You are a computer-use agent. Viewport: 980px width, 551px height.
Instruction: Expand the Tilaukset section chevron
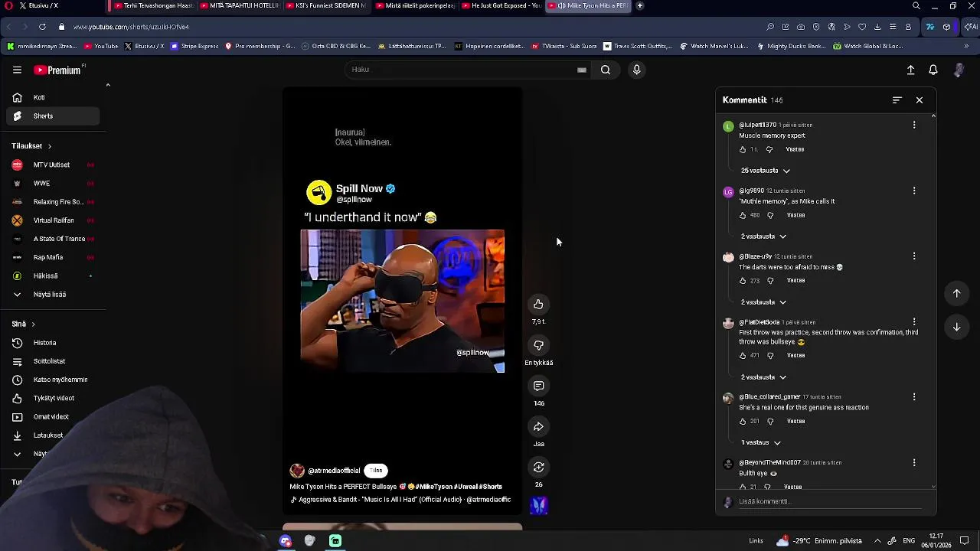[50, 146]
